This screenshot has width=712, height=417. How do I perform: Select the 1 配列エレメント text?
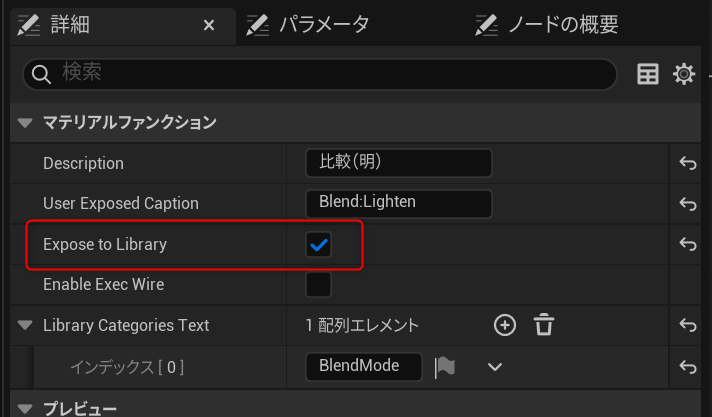tap(362, 325)
